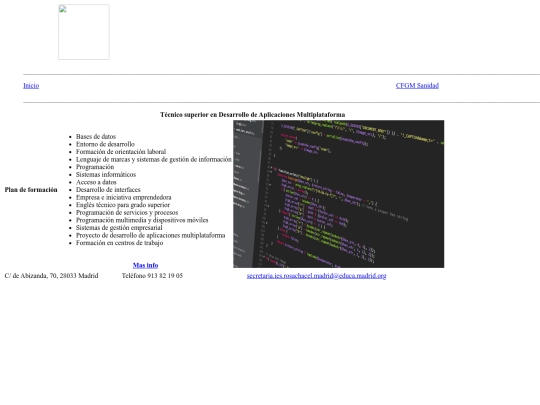The image size is (540, 405).
Task: Click the broken logo image placeholder
Action: click(x=84, y=32)
